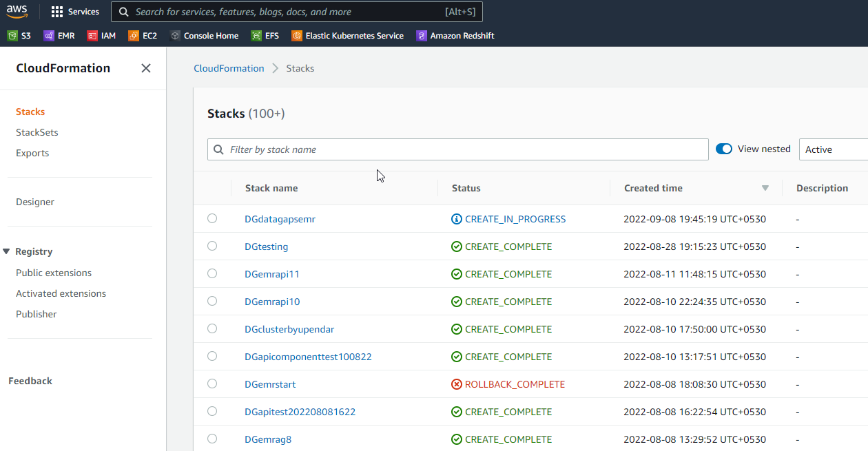Screen dimensions: 868x451
Task: Go to Console Home shortcut
Action: [x=205, y=36]
